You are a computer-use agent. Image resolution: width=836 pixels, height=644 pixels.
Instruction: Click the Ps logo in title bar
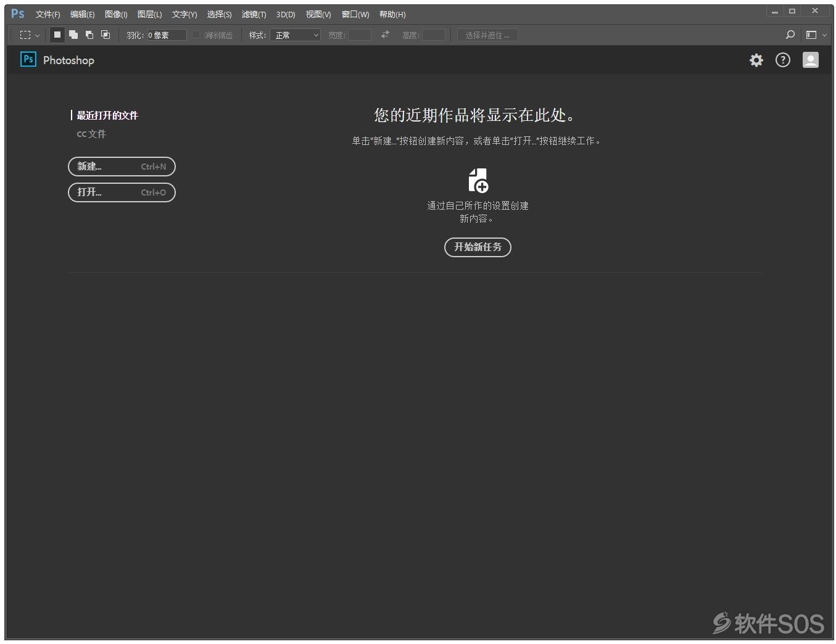(18, 14)
